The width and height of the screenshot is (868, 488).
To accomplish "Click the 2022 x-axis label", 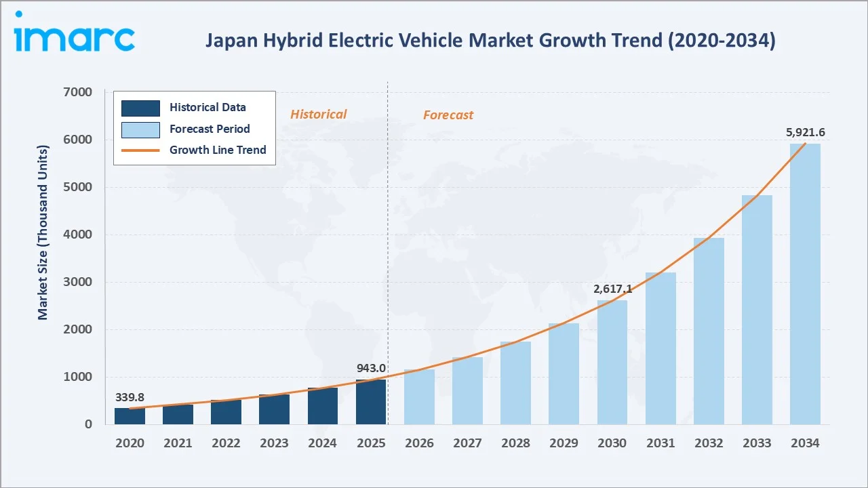I will (x=226, y=443).
